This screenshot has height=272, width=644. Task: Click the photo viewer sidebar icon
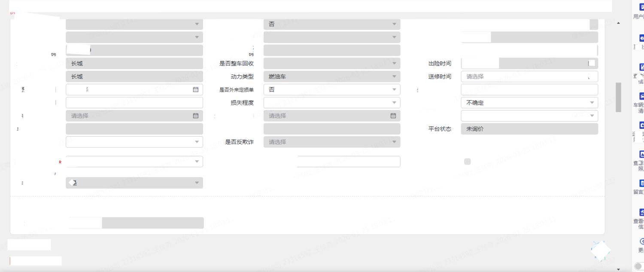click(641, 154)
